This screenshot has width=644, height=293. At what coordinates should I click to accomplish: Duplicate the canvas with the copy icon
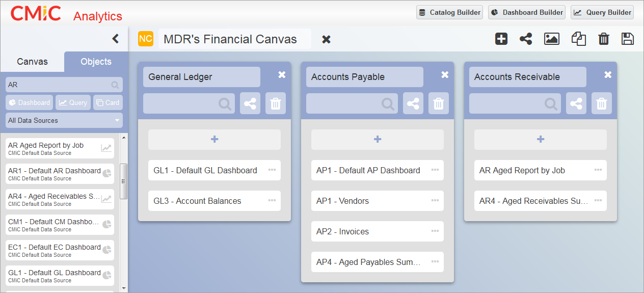[578, 39]
